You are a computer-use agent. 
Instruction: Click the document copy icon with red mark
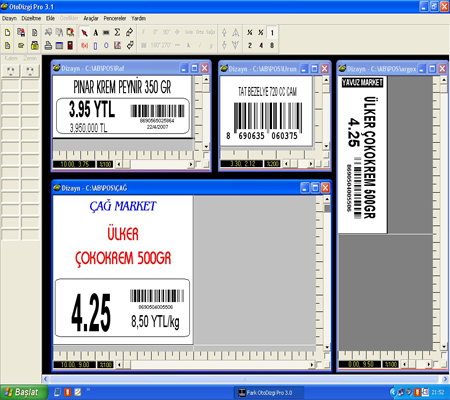tap(21, 32)
